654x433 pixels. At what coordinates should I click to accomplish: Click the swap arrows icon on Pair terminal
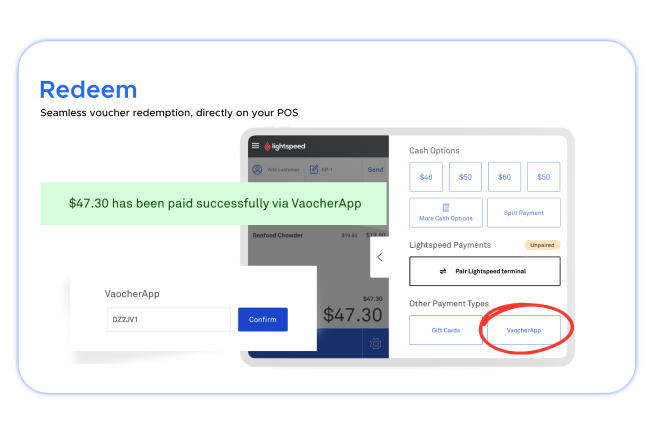pyautogui.click(x=443, y=271)
